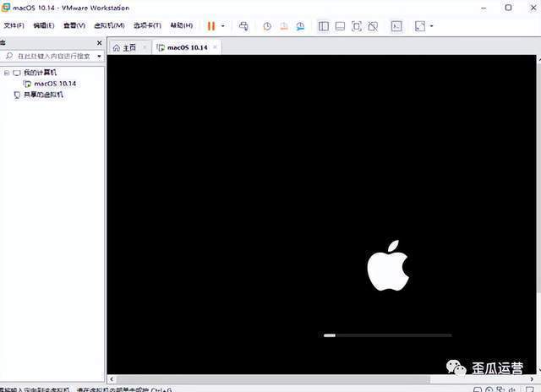Select 我的计算机 in the library tree
This screenshot has height=392, width=541.
click(40, 73)
